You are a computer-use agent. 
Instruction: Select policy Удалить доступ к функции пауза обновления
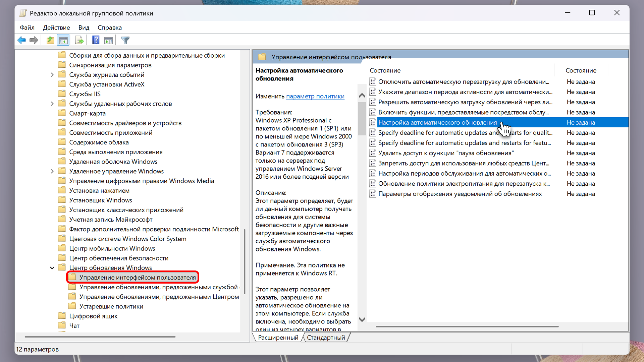coord(446,153)
